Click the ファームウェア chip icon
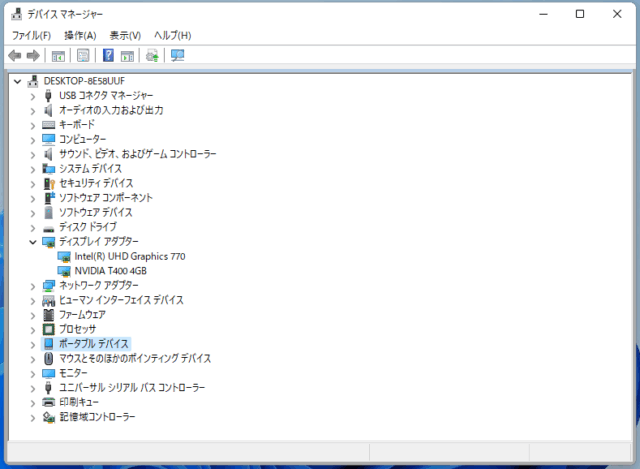This screenshot has width=640, height=469. 48,315
